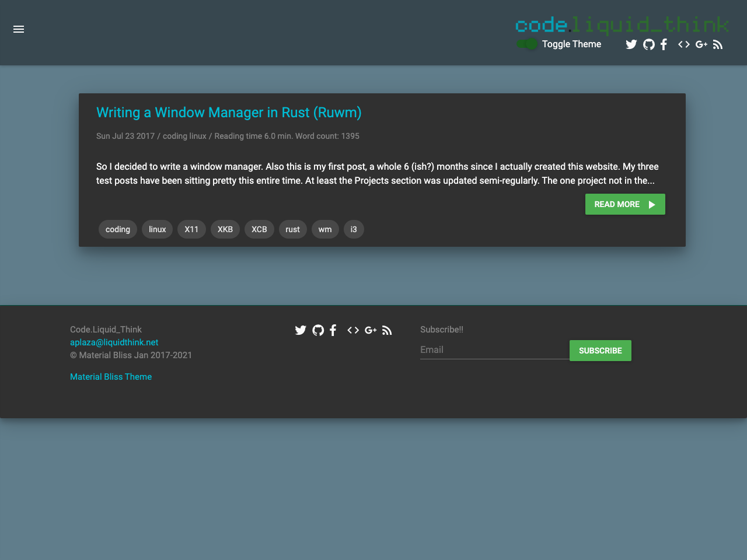This screenshot has height=560, width=747.
Task: Click the Twitter icon in footer
Action: [301, 330]
